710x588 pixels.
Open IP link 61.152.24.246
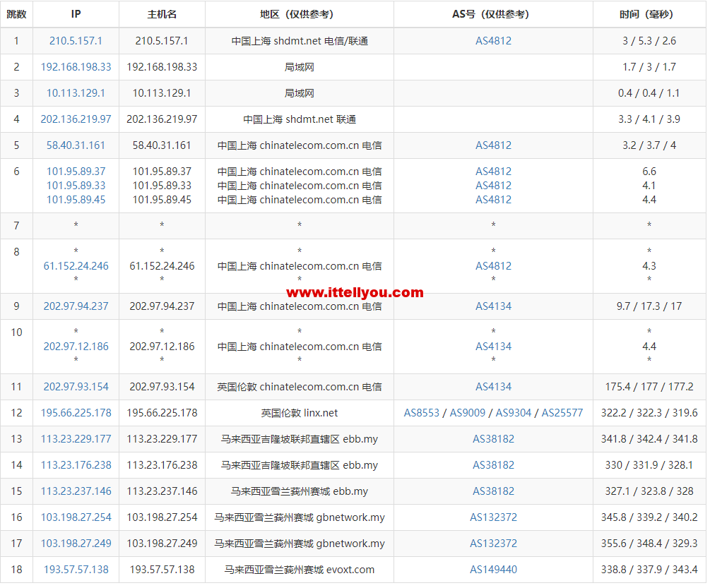[76, 266]
